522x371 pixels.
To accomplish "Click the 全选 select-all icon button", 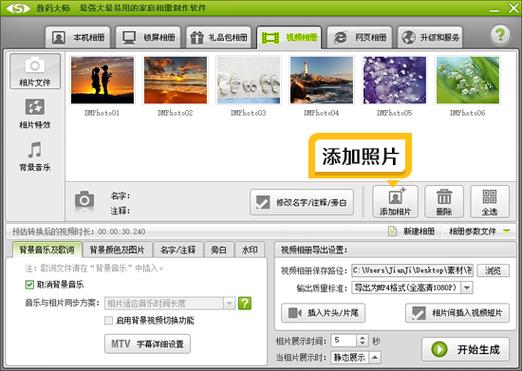I will tap(490, 202).
